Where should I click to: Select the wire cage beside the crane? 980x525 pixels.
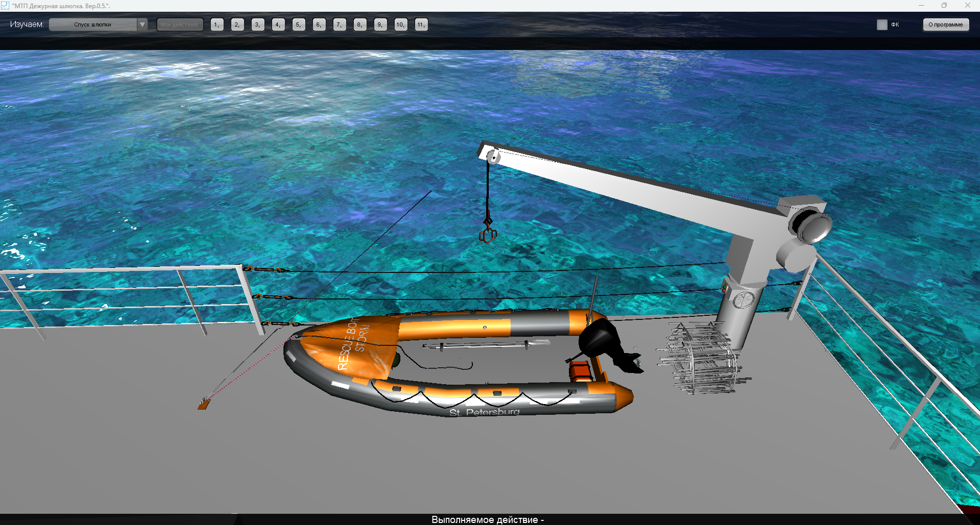click(x=702, y=359)
